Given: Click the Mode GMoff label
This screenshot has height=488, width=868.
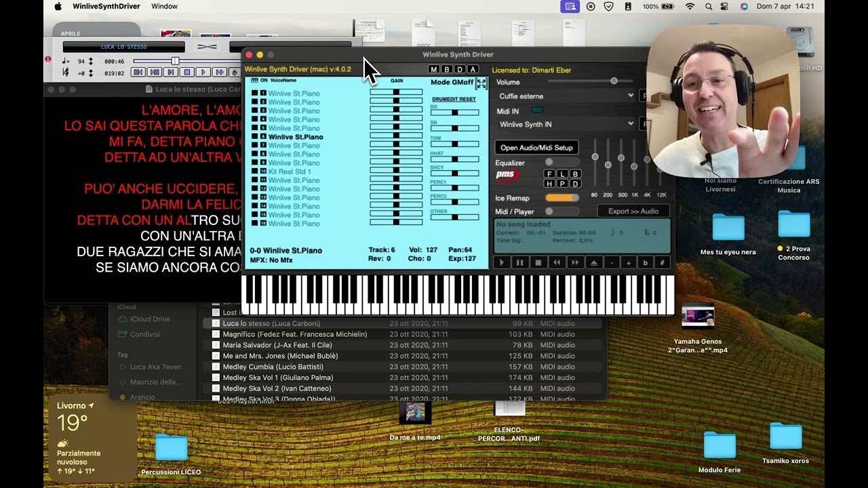Looking at the screenshot, I should coord(452,82).
